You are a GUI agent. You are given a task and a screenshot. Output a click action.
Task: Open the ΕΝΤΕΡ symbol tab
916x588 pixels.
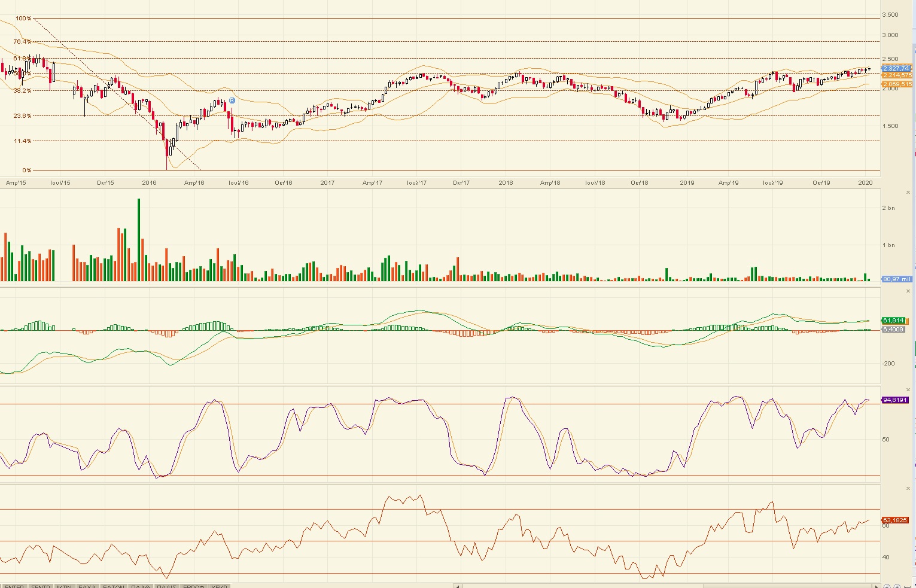pyautogui.click(x=14, y=586)
